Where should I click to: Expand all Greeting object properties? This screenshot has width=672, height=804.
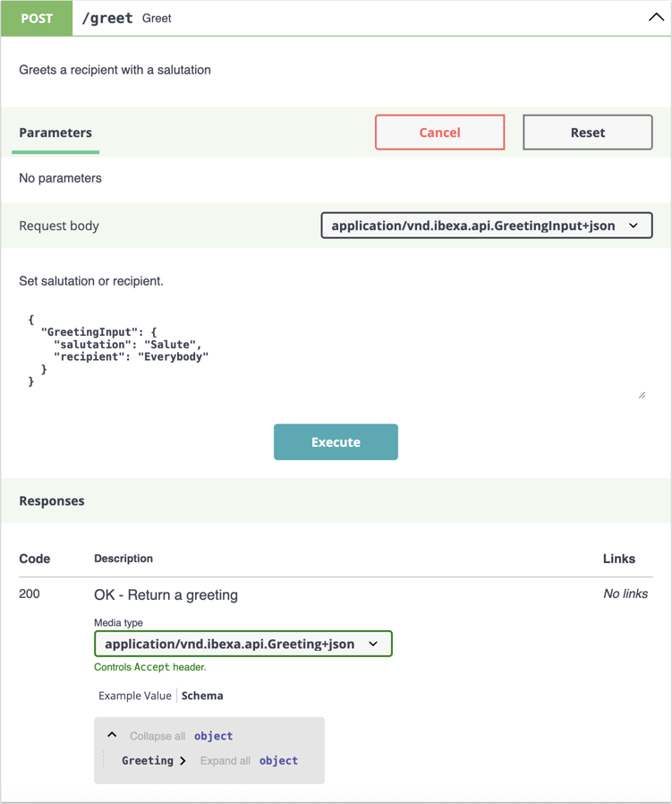pyautogui.click(x=225, y=761)
